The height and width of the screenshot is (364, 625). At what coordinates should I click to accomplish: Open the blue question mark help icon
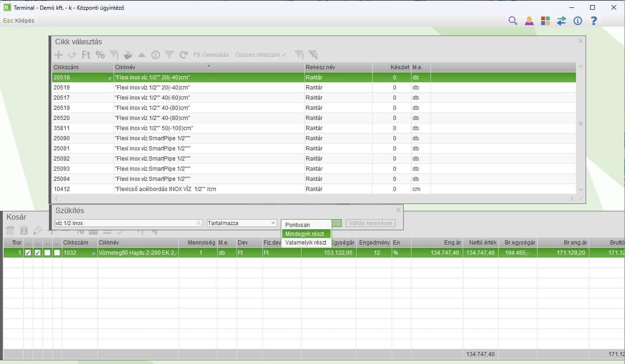coord(594,21)
